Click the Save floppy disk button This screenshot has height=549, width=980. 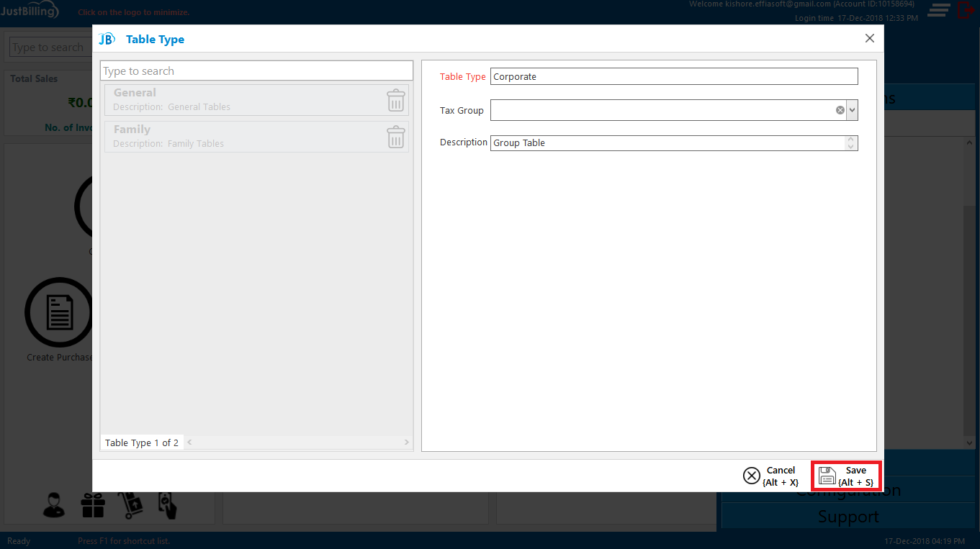[847, 476]
